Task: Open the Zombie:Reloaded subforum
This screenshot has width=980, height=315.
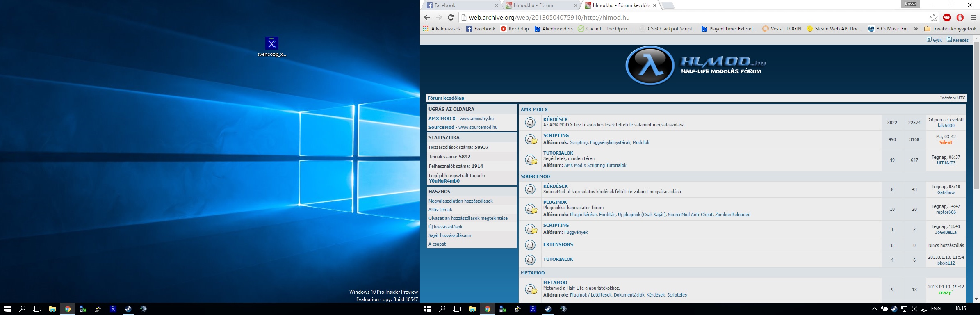Action: point(732,215)
